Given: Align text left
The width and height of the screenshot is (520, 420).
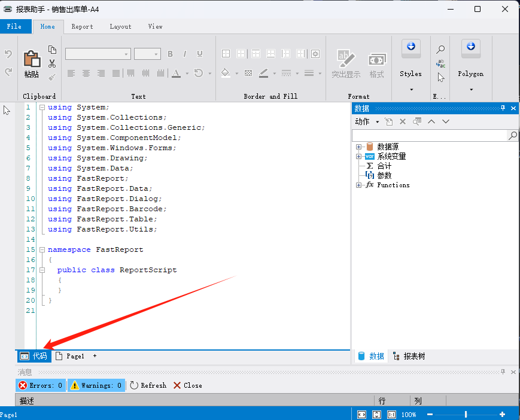Looking at the screenshot, I should tap(71, 73).
